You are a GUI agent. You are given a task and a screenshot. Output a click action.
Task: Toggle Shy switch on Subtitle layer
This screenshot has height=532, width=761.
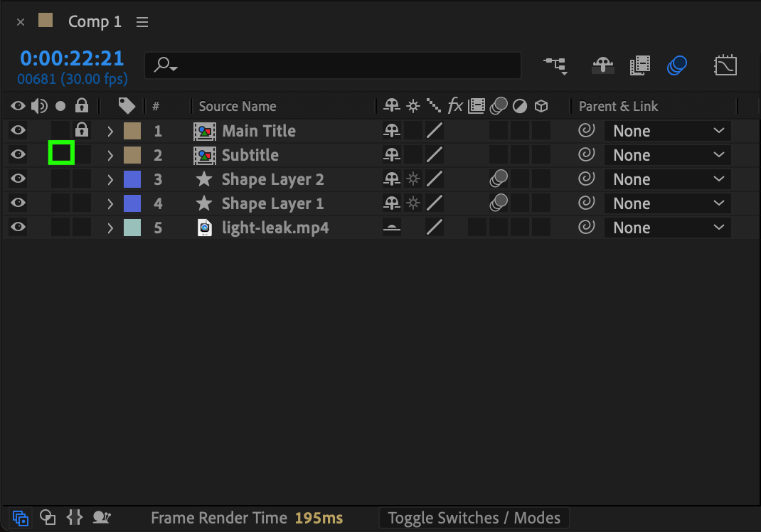(x=392, y=155)
